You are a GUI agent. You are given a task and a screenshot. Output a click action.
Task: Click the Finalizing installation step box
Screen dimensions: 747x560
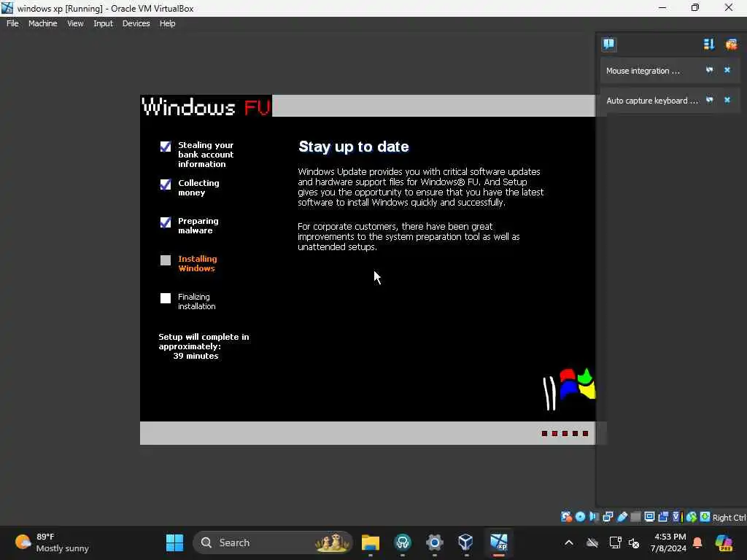[166, 298]
